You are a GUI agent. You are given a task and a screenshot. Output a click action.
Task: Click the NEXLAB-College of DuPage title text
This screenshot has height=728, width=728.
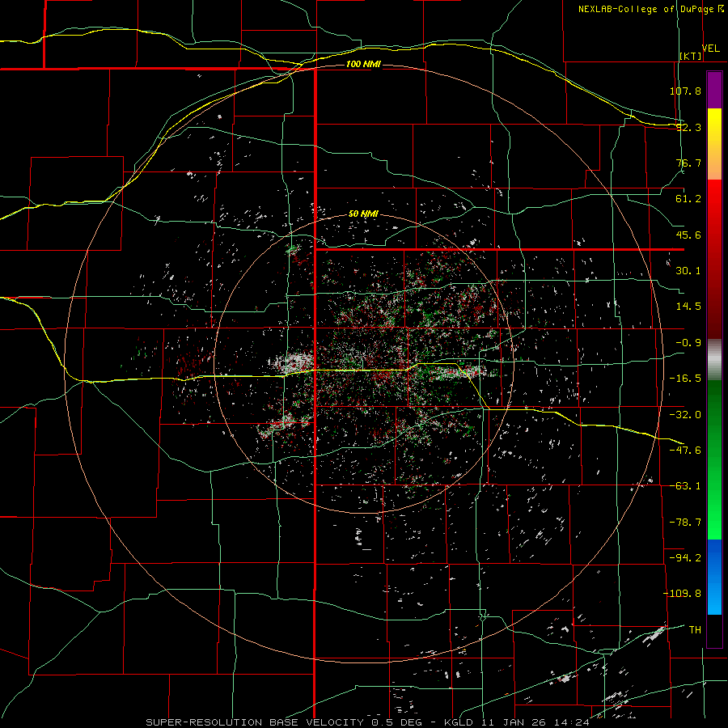point(646,9)
